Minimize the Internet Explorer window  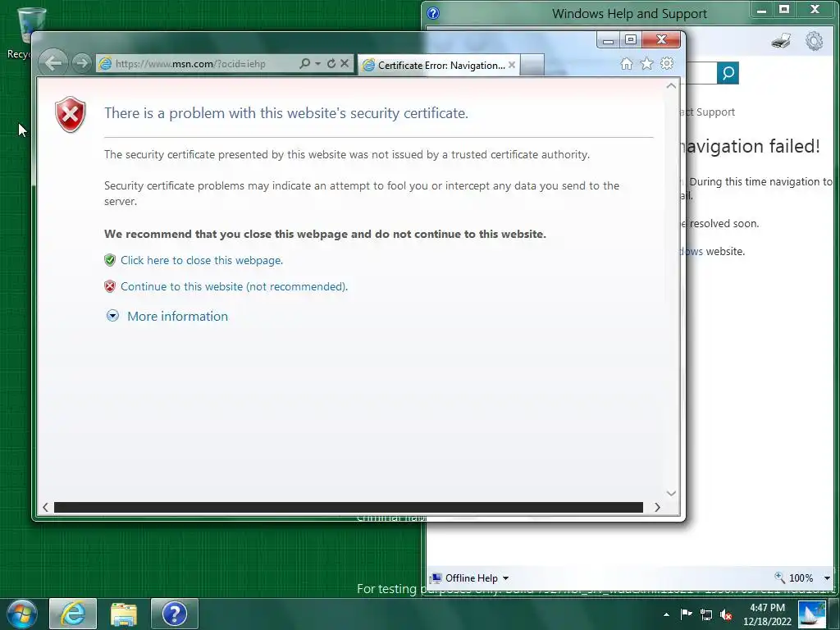tap(609, 40)
